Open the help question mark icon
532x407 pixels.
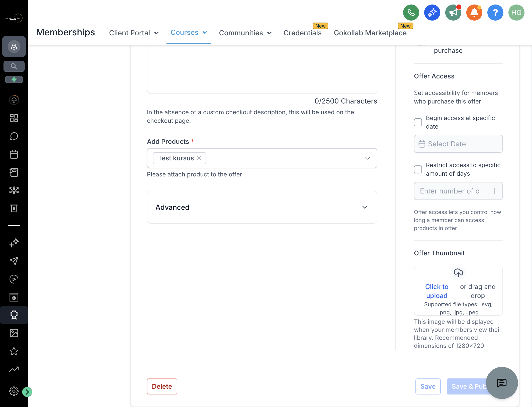pyautogui.click(x=495, y=13)
